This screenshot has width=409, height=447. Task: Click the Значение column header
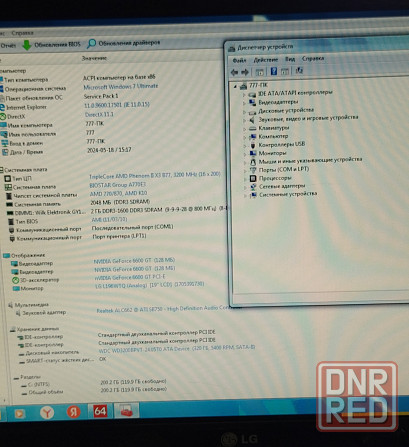(94, 58)
